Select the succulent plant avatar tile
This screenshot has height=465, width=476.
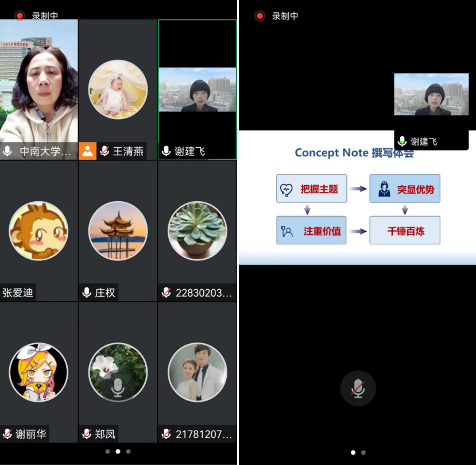click(x=197, y=230)
